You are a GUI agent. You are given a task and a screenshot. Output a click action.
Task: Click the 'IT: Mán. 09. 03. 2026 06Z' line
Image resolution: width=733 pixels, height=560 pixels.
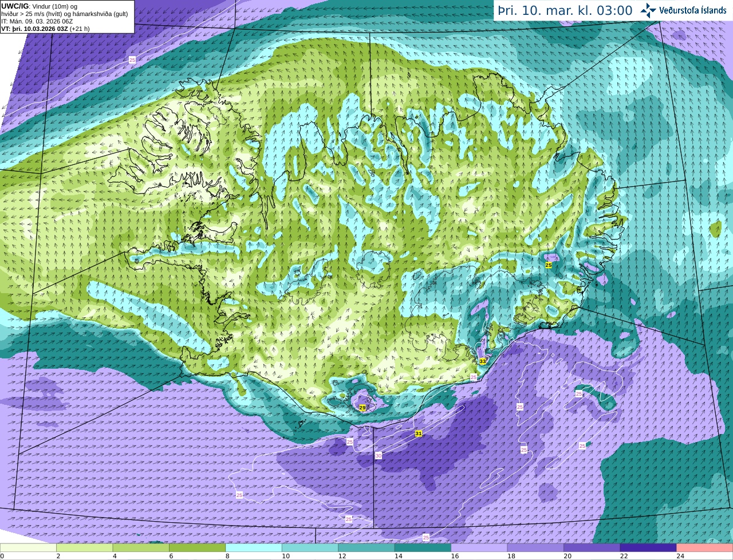click(x=37, y=21)
